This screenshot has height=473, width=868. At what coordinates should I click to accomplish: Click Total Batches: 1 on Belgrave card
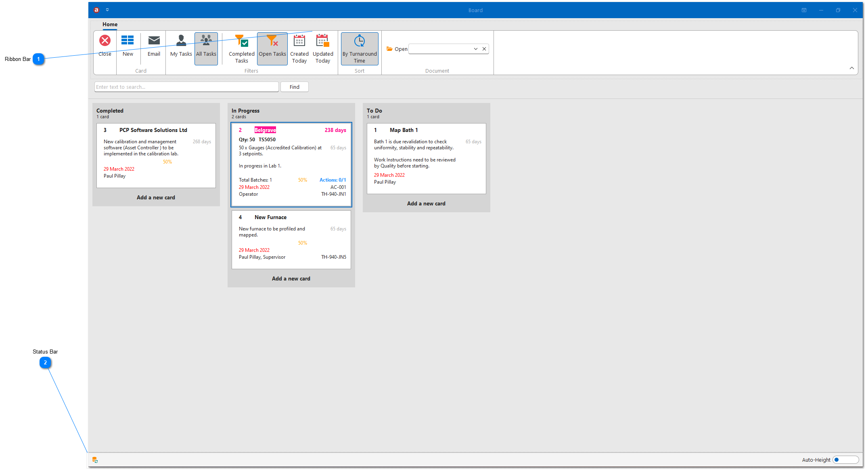click(x=255, y=180)
